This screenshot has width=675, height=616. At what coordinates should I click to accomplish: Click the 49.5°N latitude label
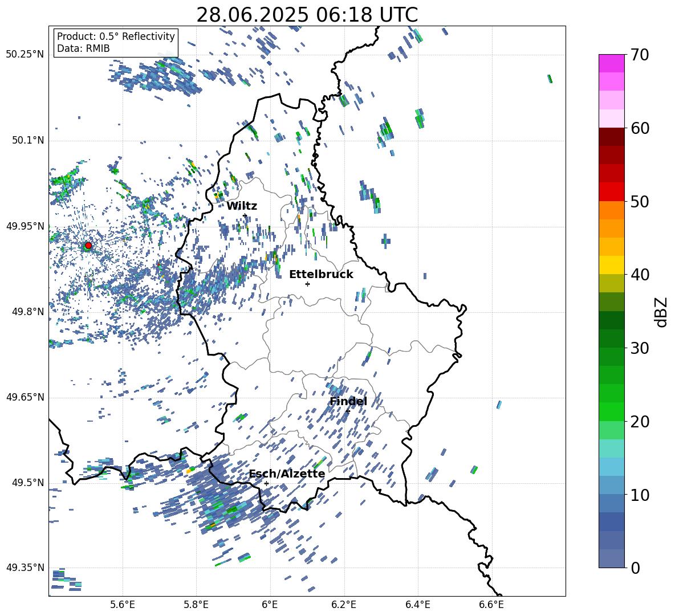click(29, 483)
